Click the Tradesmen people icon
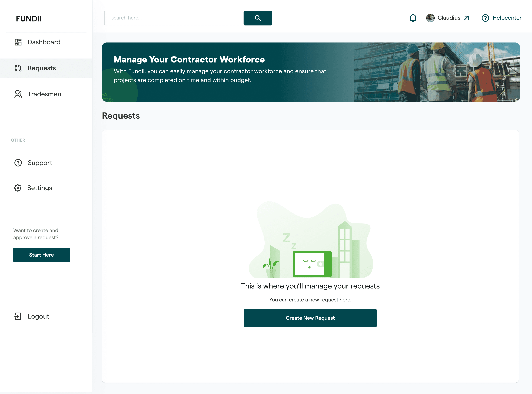The width and height of the screenshot is (532, 394). pos(18,94)
